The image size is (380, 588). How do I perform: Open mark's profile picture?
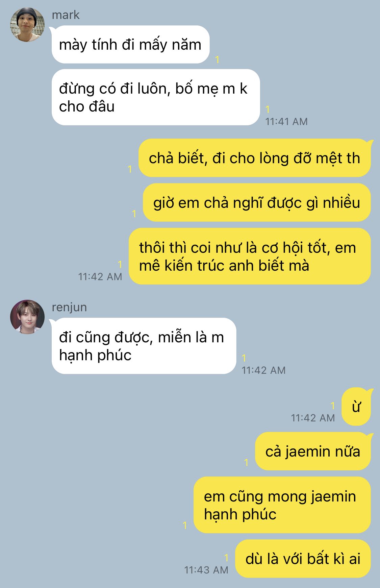click(27, 25)
